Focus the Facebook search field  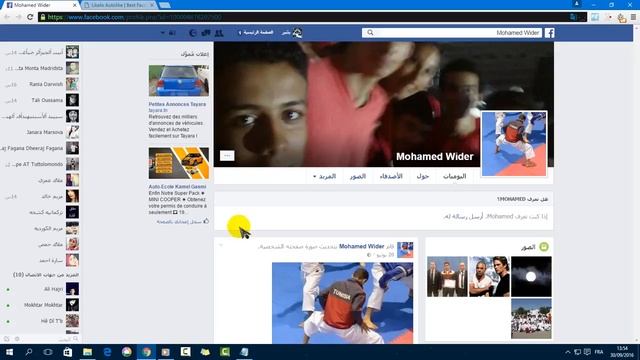[x=452, y=33]
